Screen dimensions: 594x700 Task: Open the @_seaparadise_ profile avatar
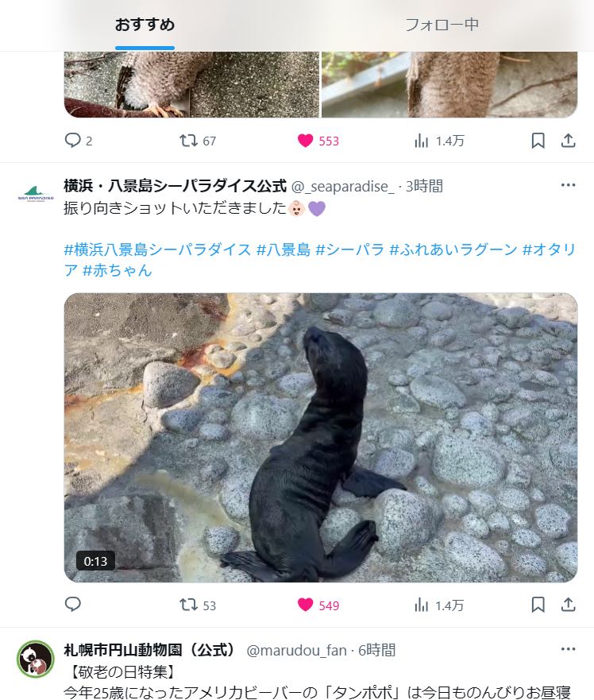[x=36, y=195]
